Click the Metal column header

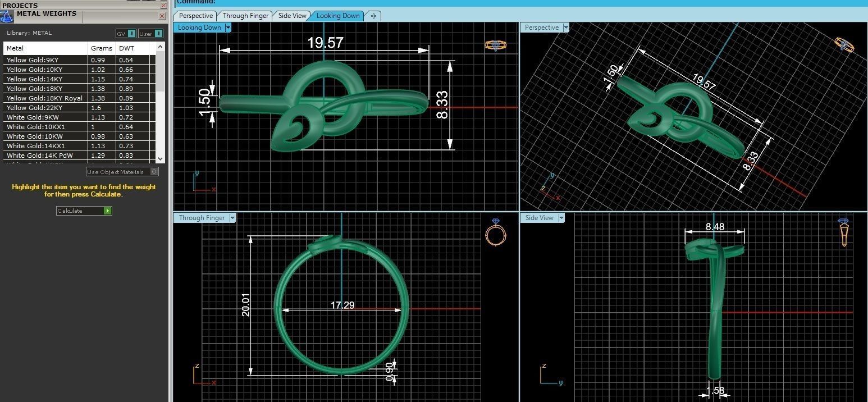(45, 48)
